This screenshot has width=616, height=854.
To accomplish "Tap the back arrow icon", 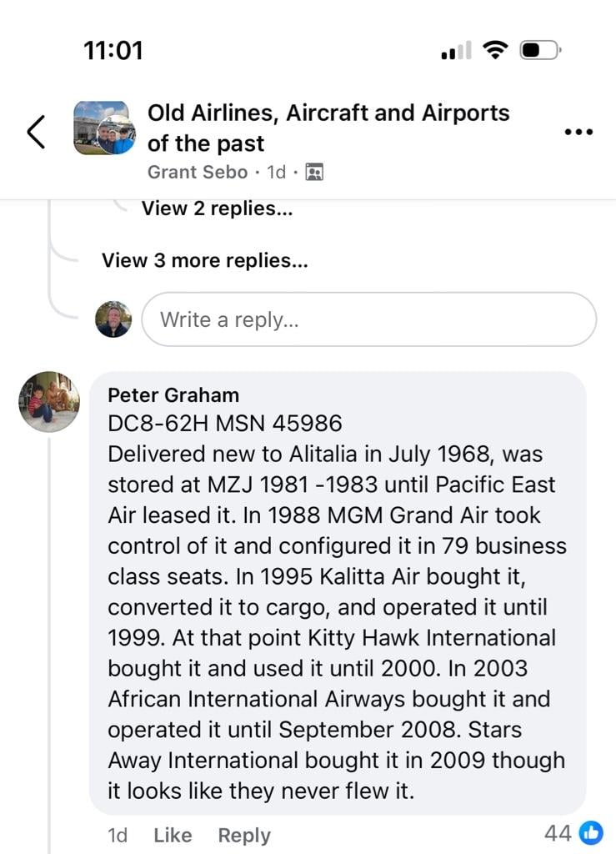I will tap(36, 132).
